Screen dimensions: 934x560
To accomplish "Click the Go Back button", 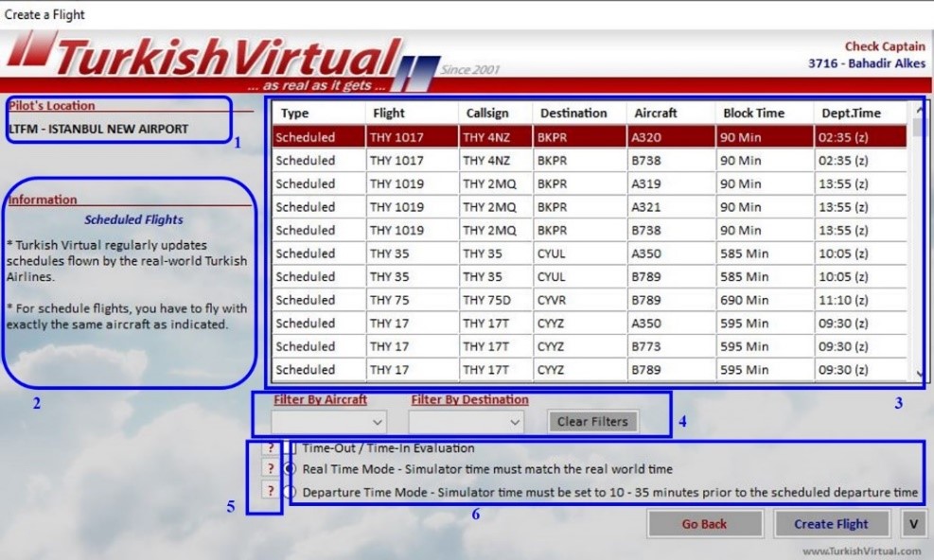I will click(705, 524).
